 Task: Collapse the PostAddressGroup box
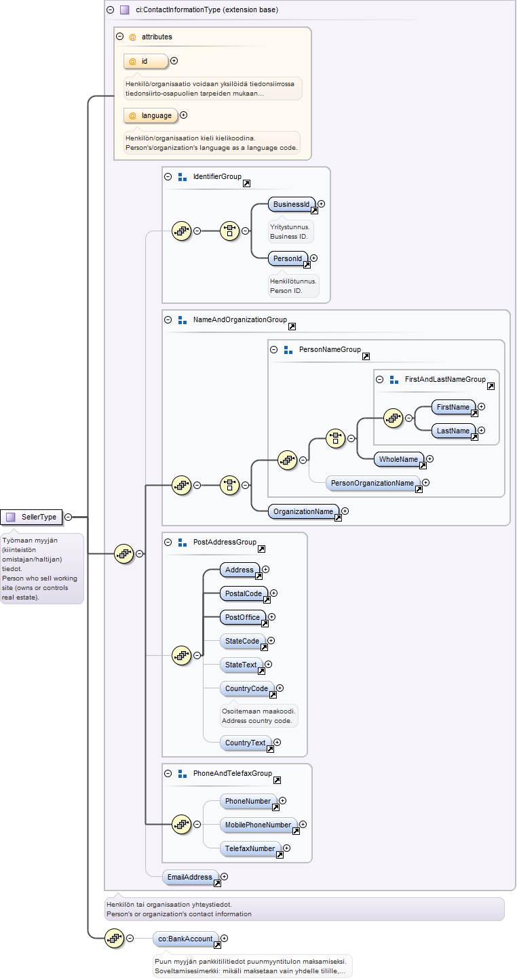click(168, 542)
